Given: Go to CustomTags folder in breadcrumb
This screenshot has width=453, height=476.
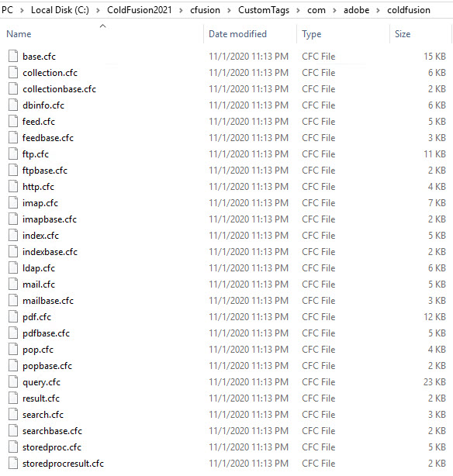Looking at the screenshot, I should [264, 10].
